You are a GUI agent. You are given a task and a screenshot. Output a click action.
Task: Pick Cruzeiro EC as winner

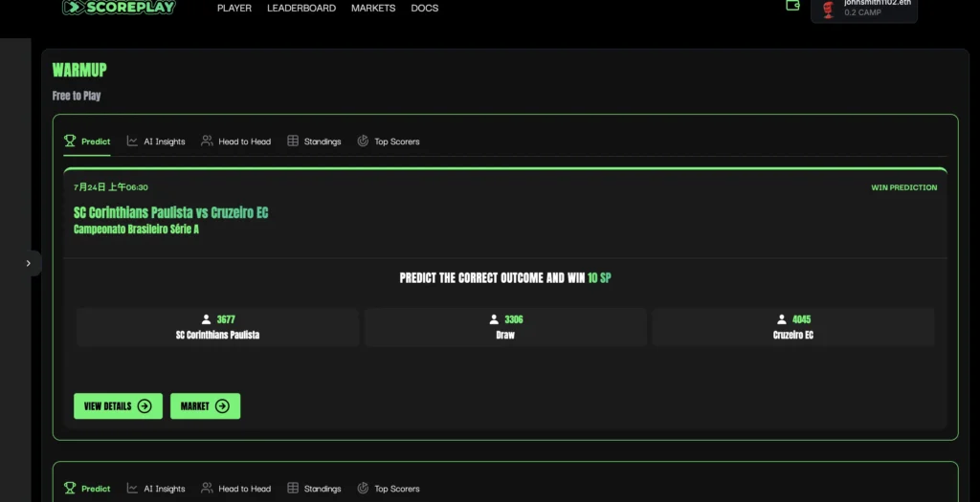(x=793, y=327)
